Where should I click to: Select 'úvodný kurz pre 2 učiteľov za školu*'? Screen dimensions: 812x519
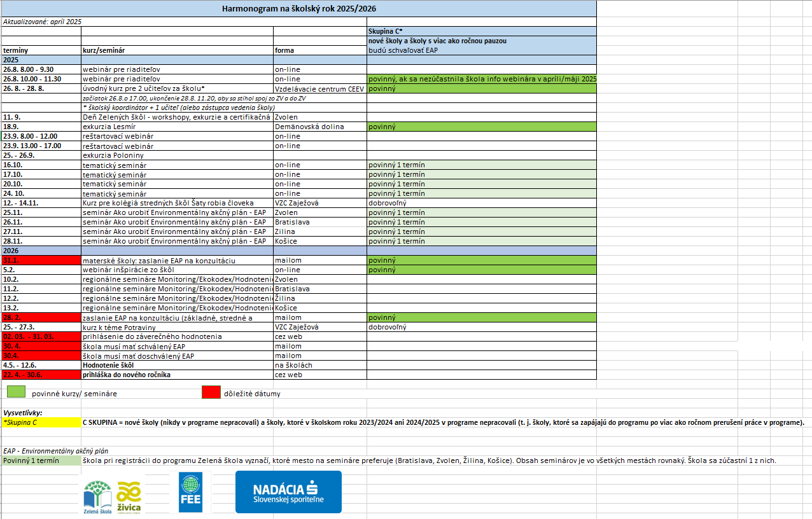click(x=177, y=88)
